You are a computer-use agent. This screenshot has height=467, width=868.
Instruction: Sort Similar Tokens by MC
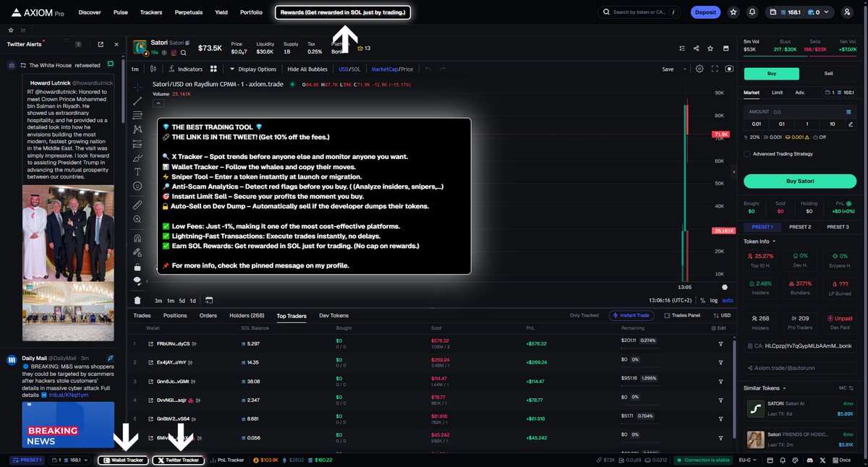[846, 388]
